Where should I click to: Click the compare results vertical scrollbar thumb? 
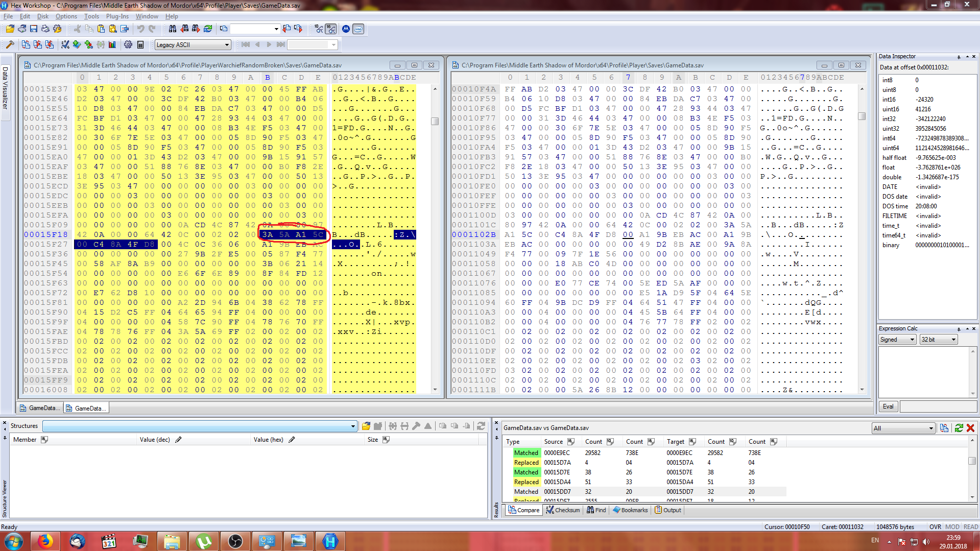(972, 461)
